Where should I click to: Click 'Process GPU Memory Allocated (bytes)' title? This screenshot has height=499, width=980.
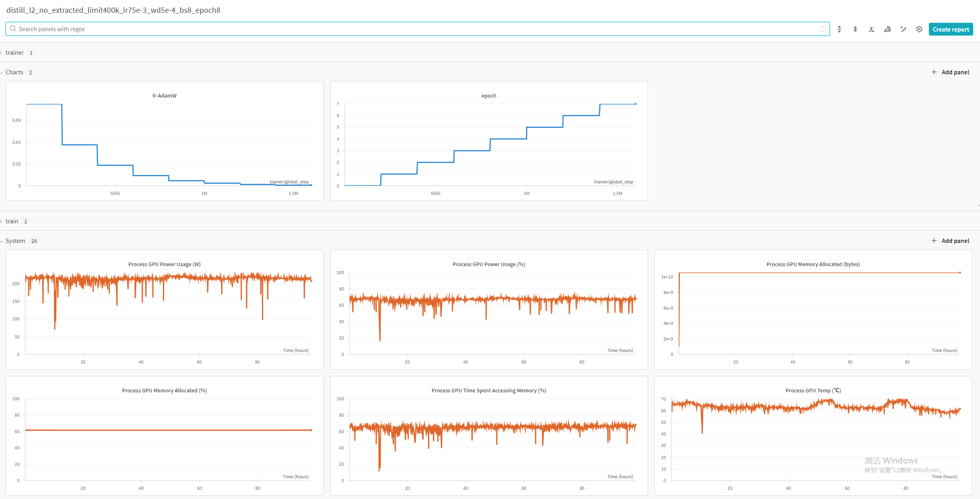coord(813,264)
